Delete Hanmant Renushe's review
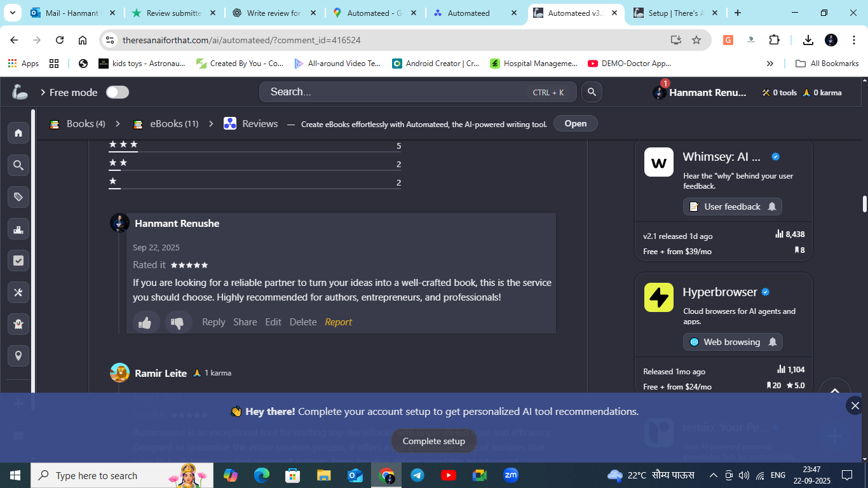868x488 pixels. tap(303, 322)
